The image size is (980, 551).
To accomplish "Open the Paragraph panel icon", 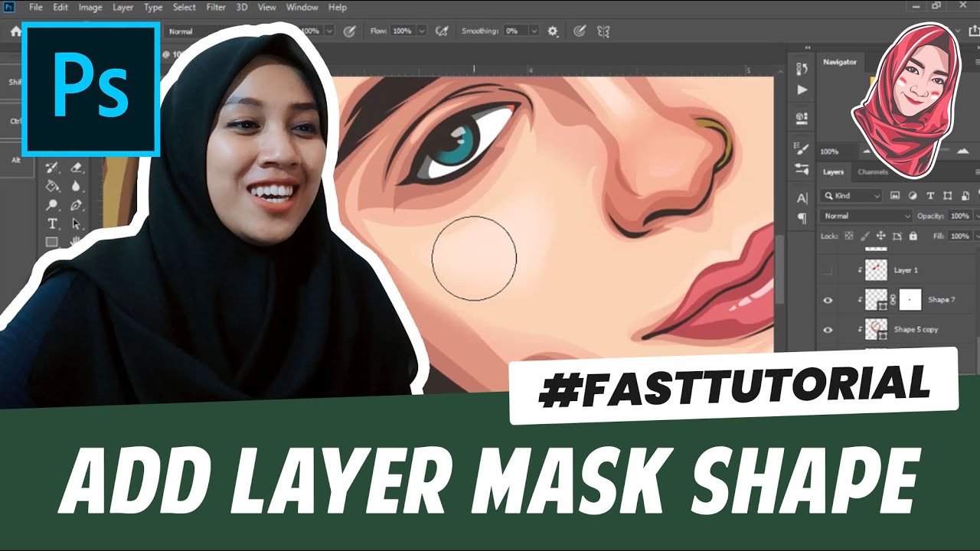I will 802,218.
